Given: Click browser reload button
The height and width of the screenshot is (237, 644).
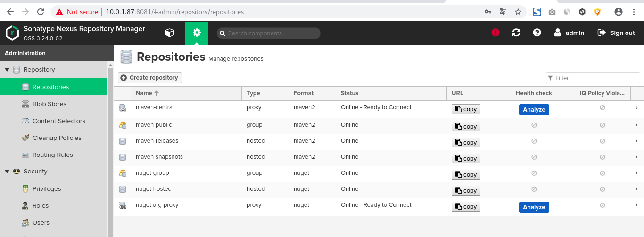Looking at the screenshot, I should [x=41, y=12].
